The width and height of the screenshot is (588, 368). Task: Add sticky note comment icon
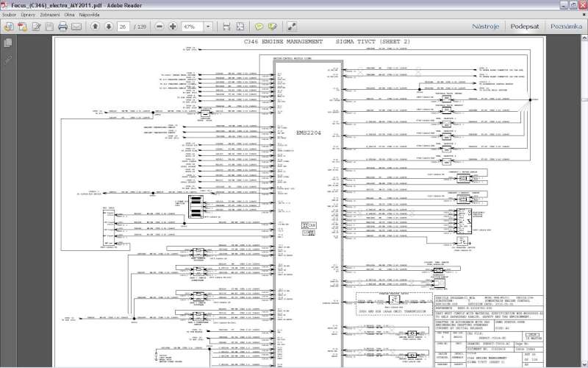click(260, 26)
